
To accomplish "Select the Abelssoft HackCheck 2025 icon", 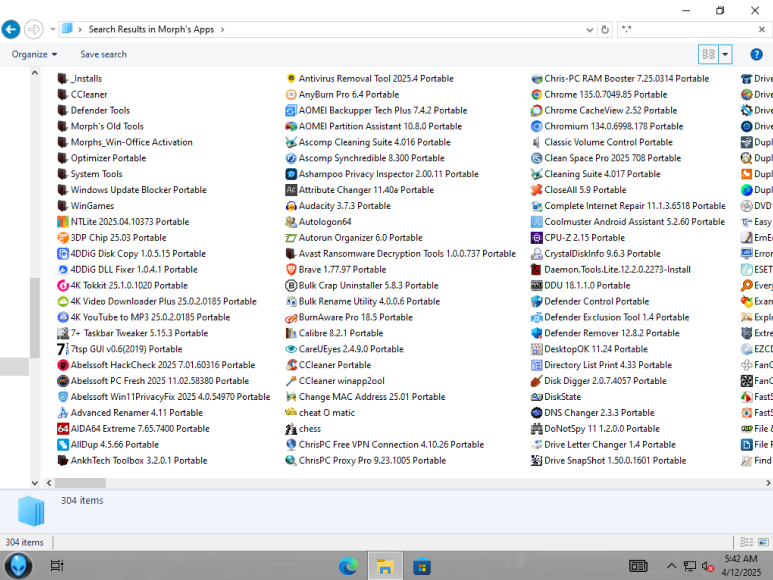I will [63, 365].
